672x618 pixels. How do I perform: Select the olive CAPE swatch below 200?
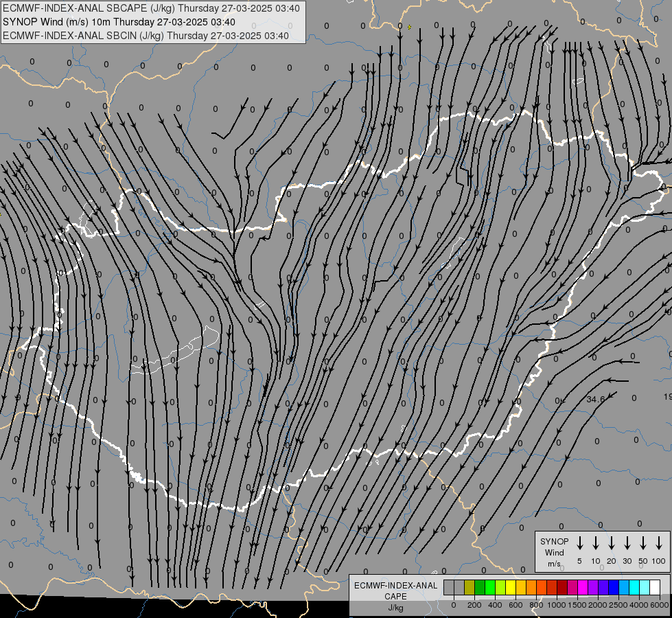point(470,587)
